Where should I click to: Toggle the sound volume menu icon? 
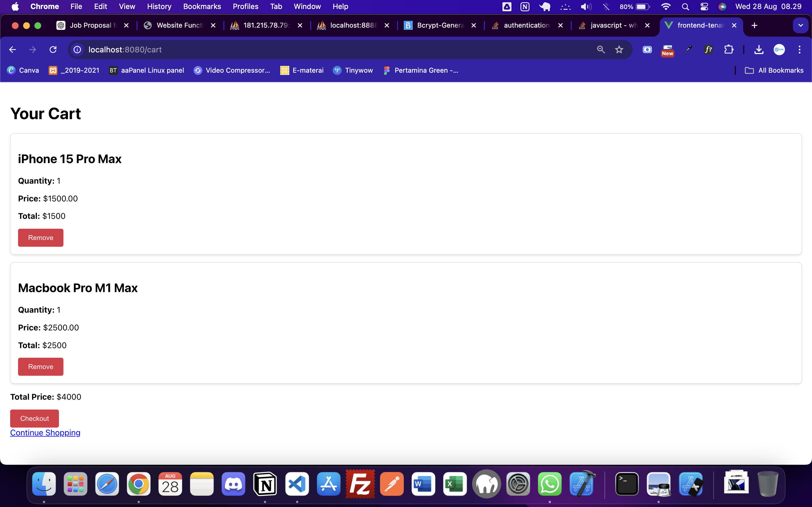[x=586, y=7]
